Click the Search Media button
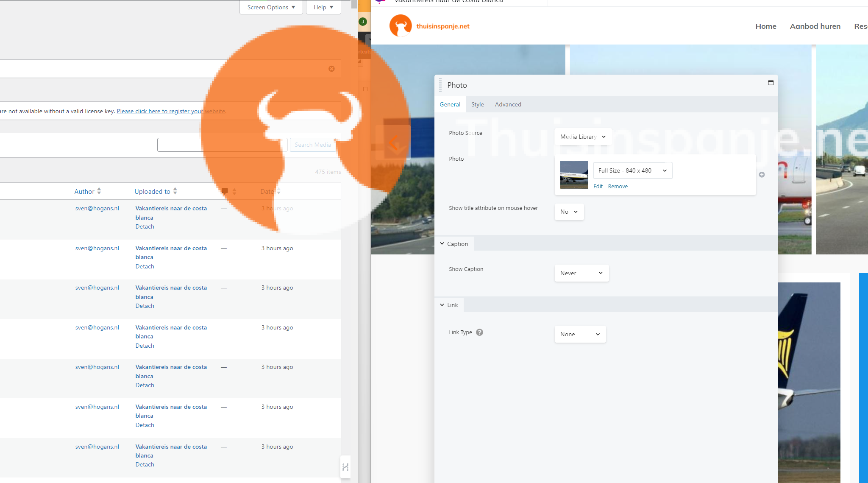This screenshot has width=868, height=483. point(313,145)
